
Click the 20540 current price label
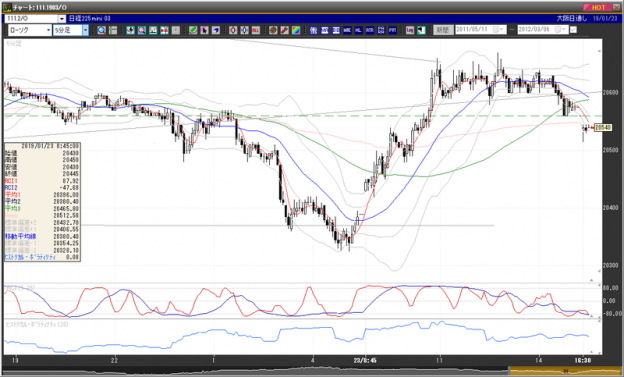[x=603, y=127]
